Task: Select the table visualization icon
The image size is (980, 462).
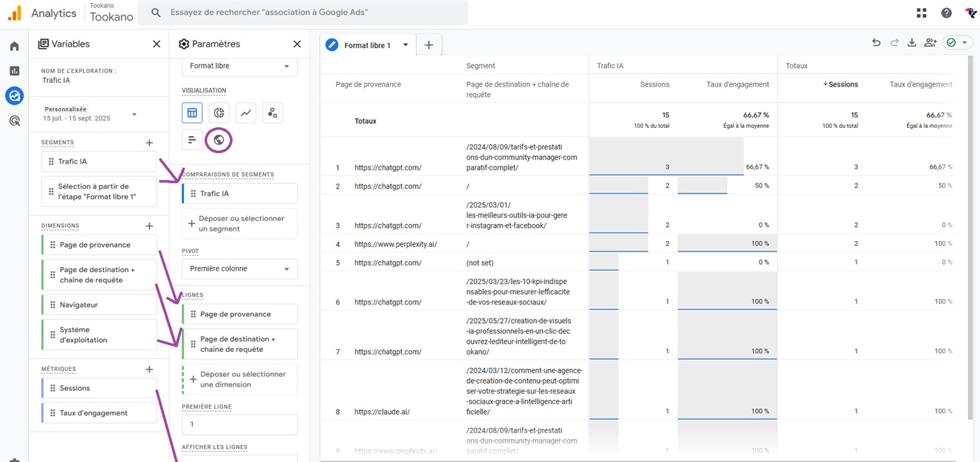Action: 192,113
